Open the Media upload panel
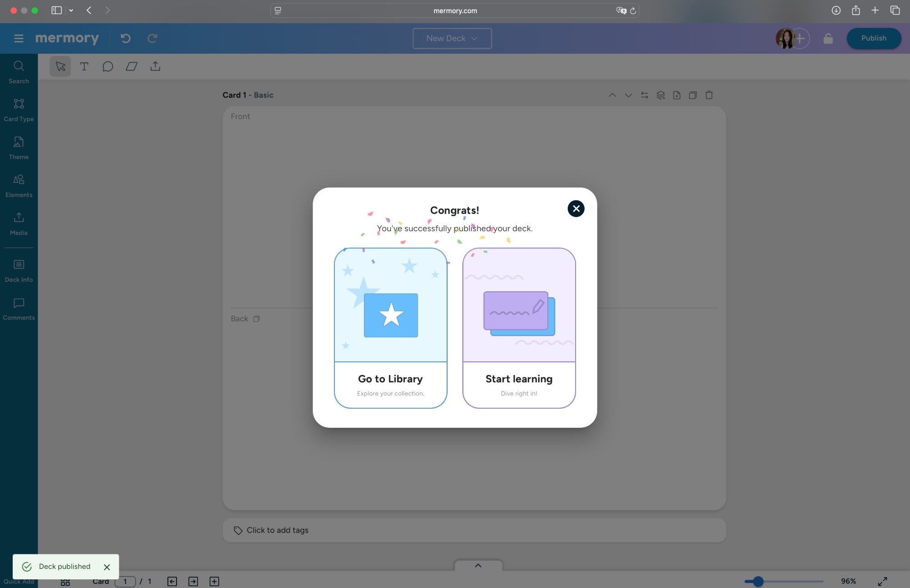910x588 pixels. (x=19, y=223)
